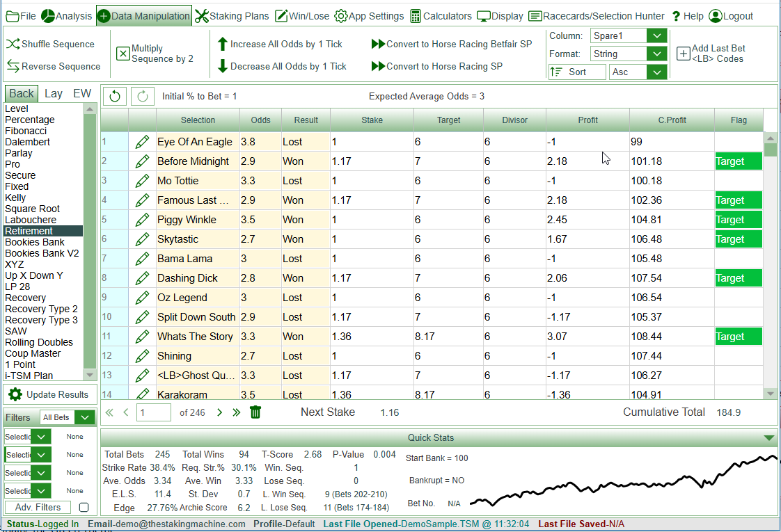781x532 pixels.
Task: Click the Add Last Bet codes plus icon
Action: (x=683, y=54)
